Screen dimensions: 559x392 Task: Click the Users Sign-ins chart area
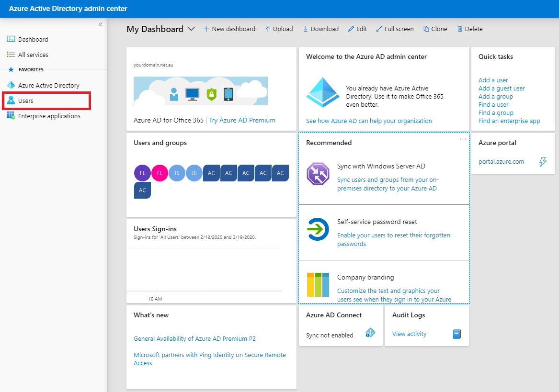tap(204, 270)
